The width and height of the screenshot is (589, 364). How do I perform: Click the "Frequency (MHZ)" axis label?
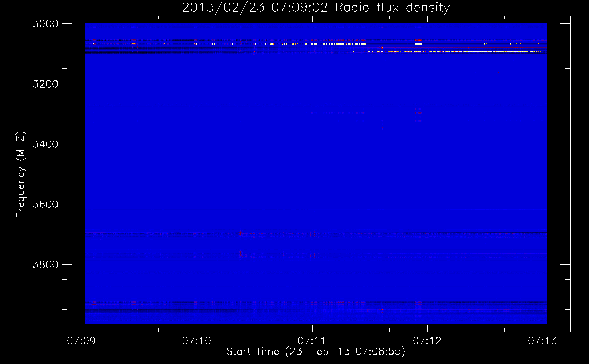(21, 174)
